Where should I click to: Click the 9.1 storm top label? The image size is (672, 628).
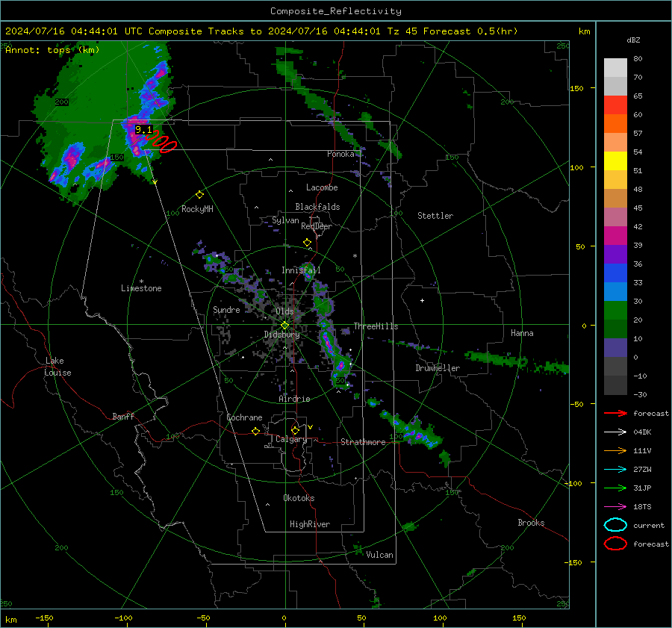coord(143,129)
